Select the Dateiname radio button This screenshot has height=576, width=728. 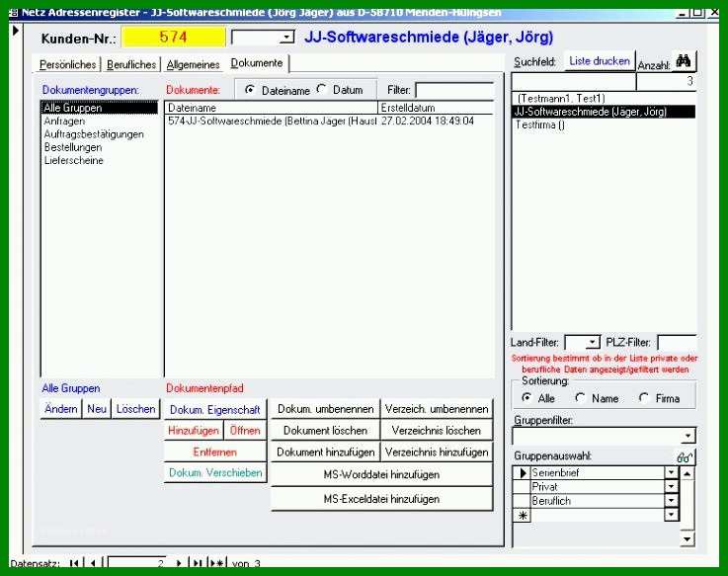[x=250, y=90]
